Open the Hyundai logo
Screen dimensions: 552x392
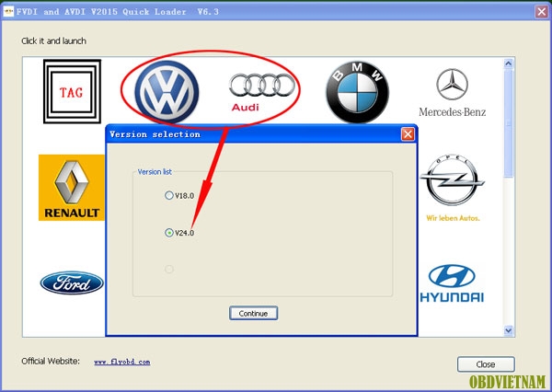click(452, 283)
